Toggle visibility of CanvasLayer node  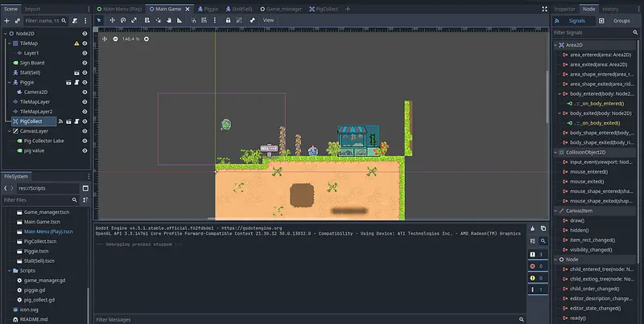[85, 131]
